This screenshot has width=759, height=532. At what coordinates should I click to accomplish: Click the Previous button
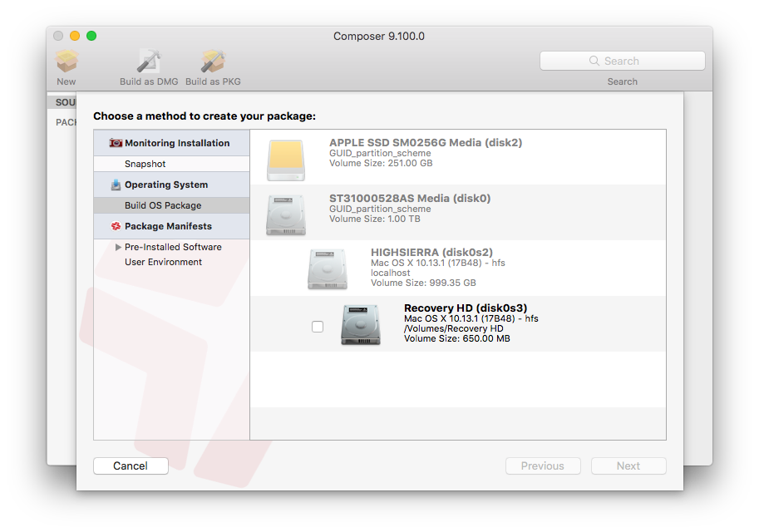[x=543, y=465]
